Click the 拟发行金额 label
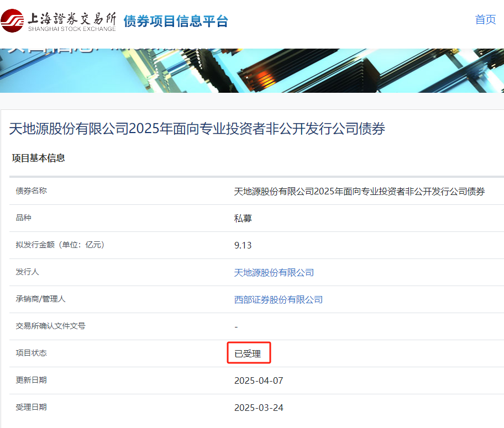 [x=60, y=245]
